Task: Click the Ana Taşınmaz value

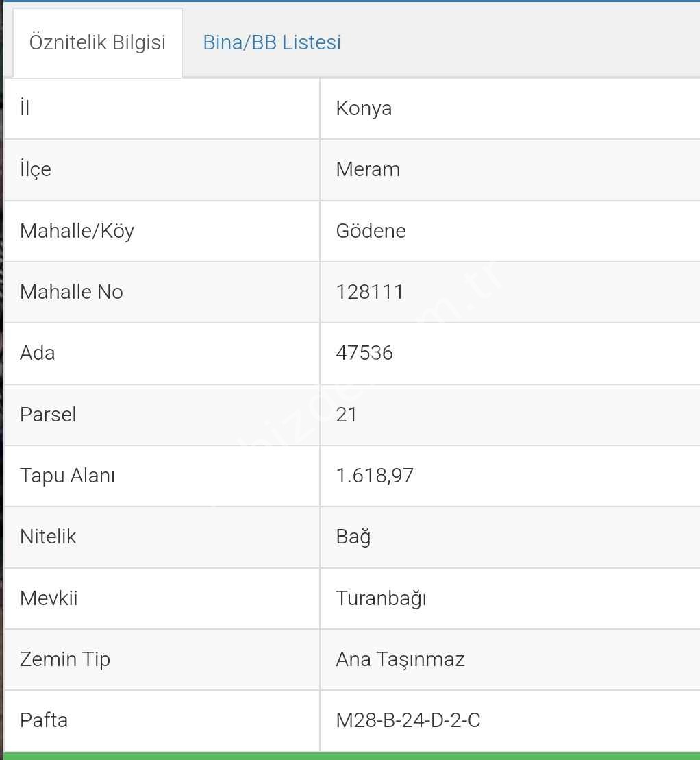Action: point(400,659)
